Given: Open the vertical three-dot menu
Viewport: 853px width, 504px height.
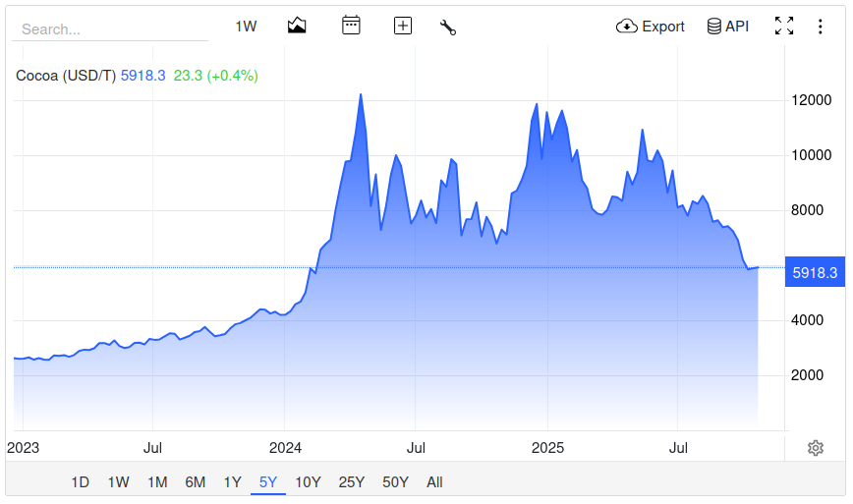Looking at the screenshot, I should point(821,27).
